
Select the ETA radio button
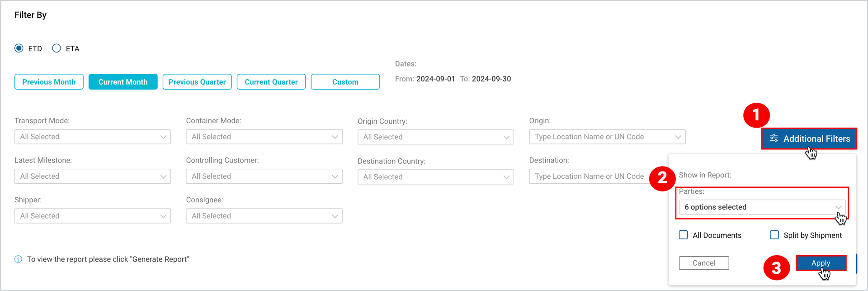57,48
